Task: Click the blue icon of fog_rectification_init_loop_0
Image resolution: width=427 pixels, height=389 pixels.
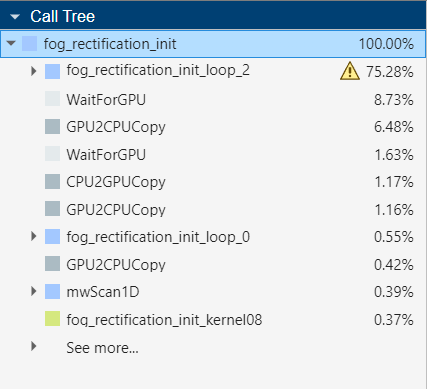Action: pos(52,237)
